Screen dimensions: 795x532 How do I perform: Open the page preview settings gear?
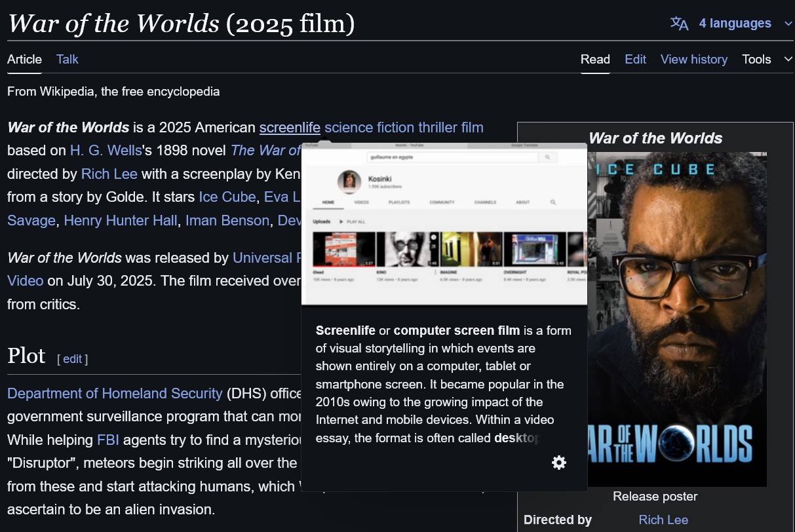559,463
